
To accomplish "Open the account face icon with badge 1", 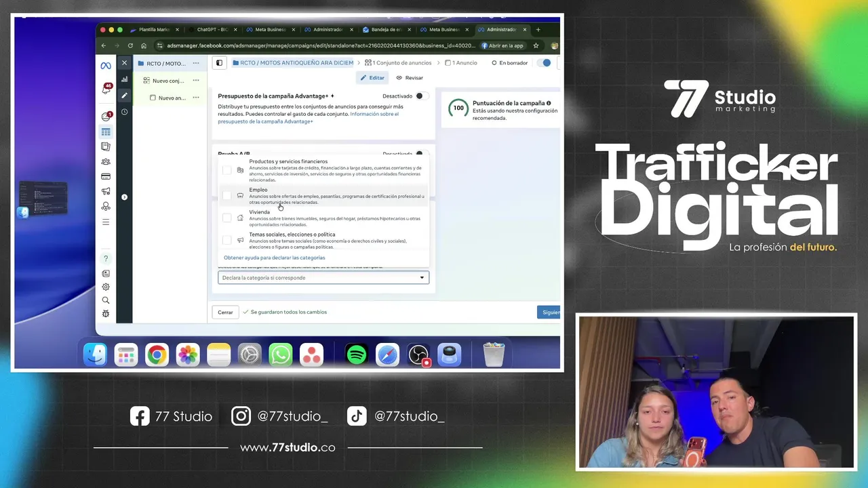I will (106, 117).
